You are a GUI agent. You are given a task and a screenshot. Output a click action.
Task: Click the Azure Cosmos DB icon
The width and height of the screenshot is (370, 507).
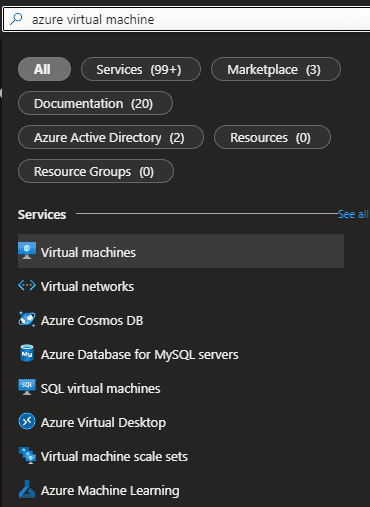[x=27, y=319]
